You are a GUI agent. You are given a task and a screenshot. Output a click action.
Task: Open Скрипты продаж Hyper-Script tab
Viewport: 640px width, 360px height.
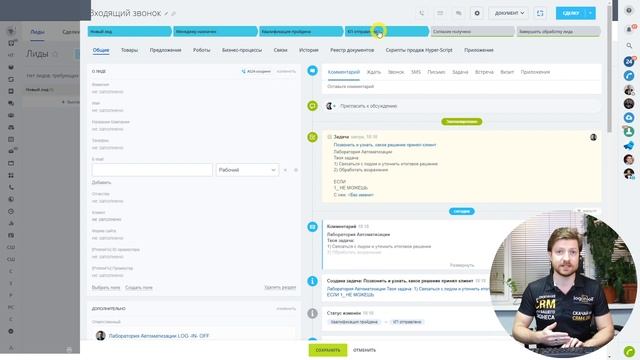click(419, 50)
